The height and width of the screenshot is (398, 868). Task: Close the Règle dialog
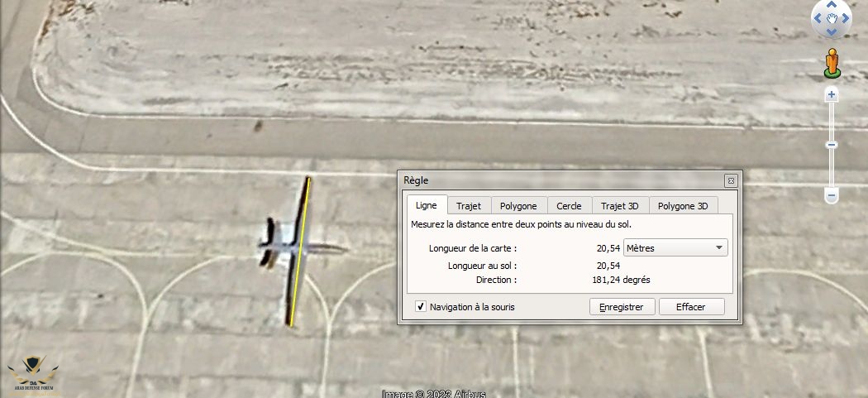[x=731, y=180]
